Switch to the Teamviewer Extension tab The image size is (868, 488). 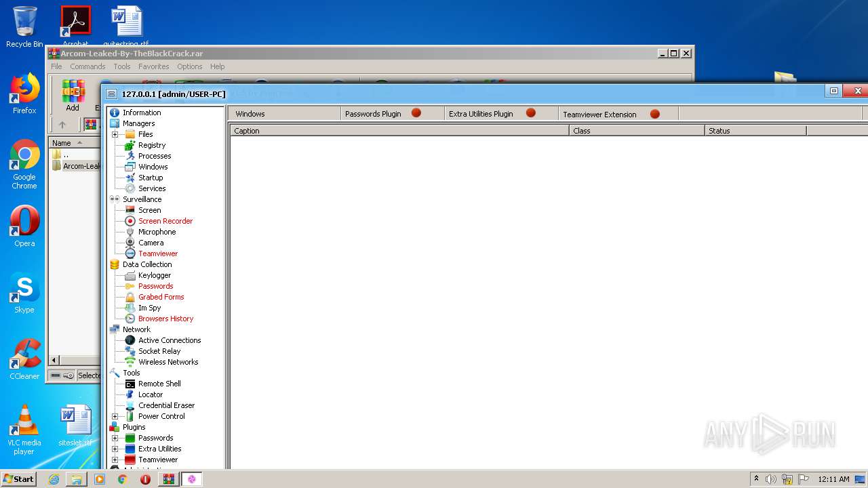(618, 114)
